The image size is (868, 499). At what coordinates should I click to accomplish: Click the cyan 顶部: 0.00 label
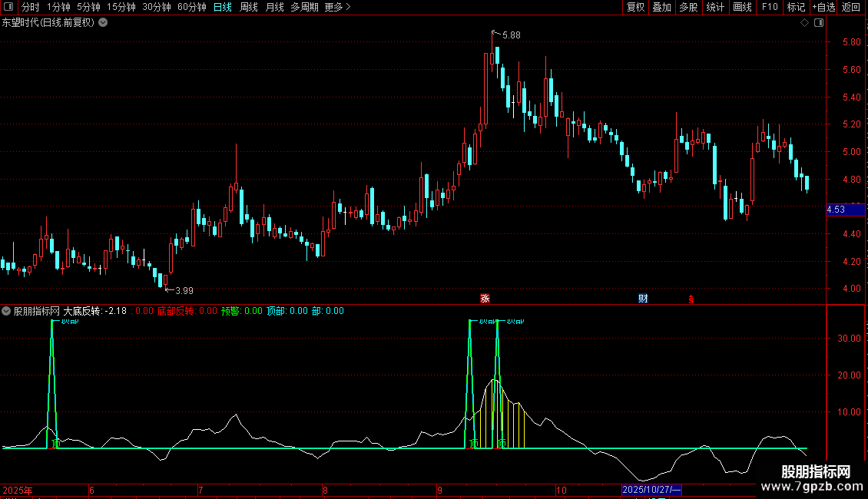point(287,311)
